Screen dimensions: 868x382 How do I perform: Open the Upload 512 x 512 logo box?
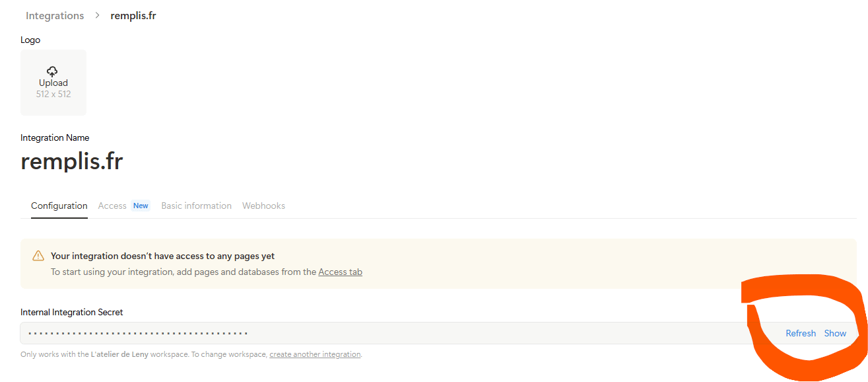tap(53, 83)
